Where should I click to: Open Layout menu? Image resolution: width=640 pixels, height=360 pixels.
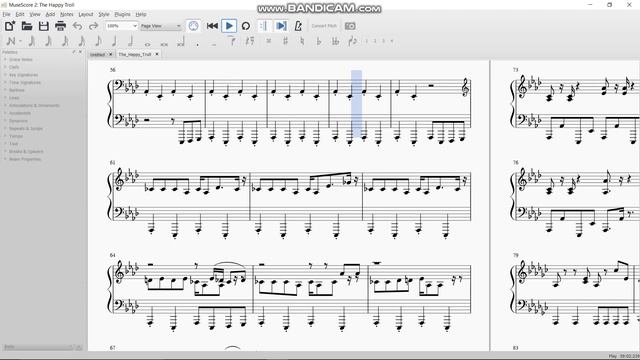(86, 14)
